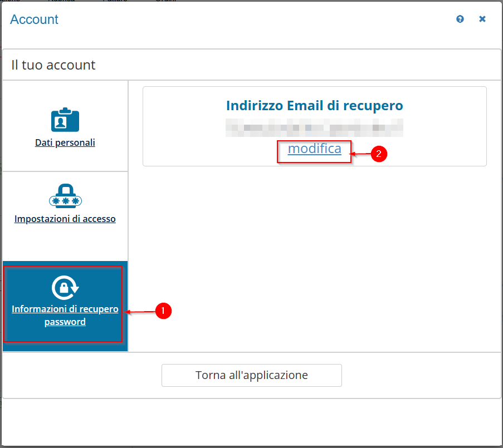
Task: Switch to Impostazioni di accesso label
Action: pos(65,219)
